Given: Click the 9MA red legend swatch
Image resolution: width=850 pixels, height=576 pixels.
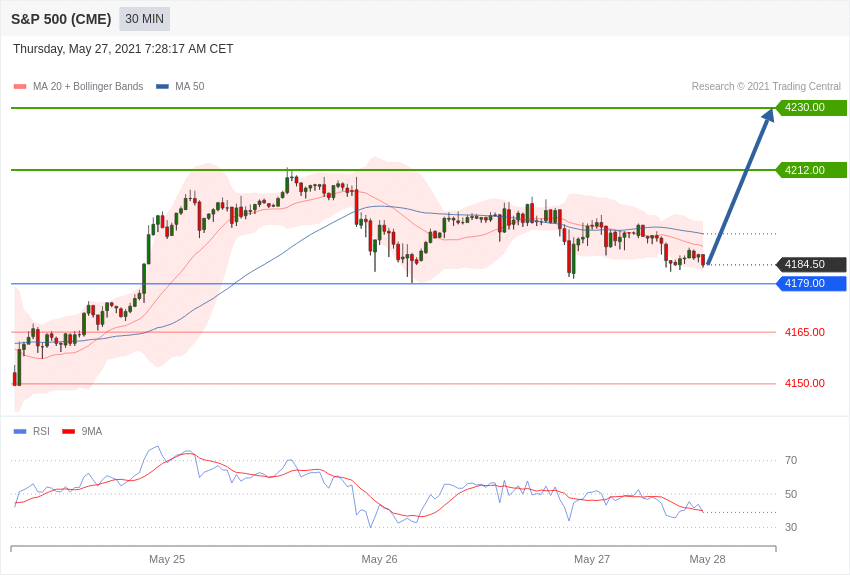Looking at the screenshot, I should (x=69, y=431).
